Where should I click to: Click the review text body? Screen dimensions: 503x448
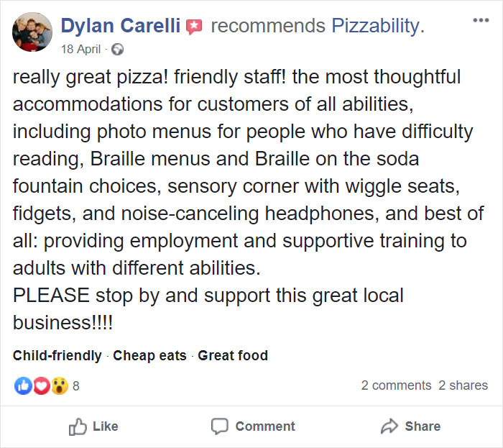click(x=249, y=200)
